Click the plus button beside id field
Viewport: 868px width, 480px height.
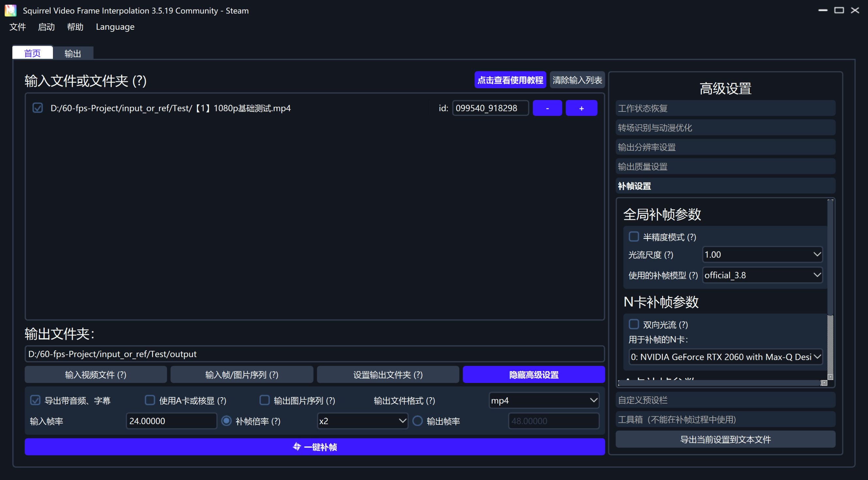(x=581, y=108)
